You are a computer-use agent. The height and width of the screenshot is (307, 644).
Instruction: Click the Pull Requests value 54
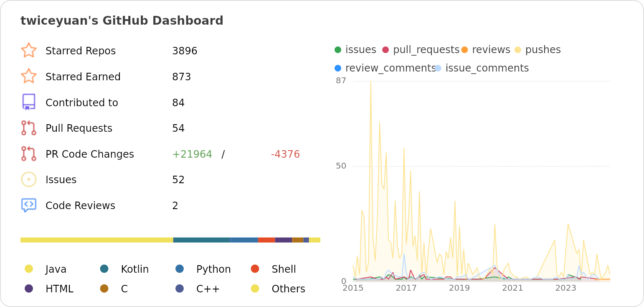pyautogui.click(x=178, y=128)
